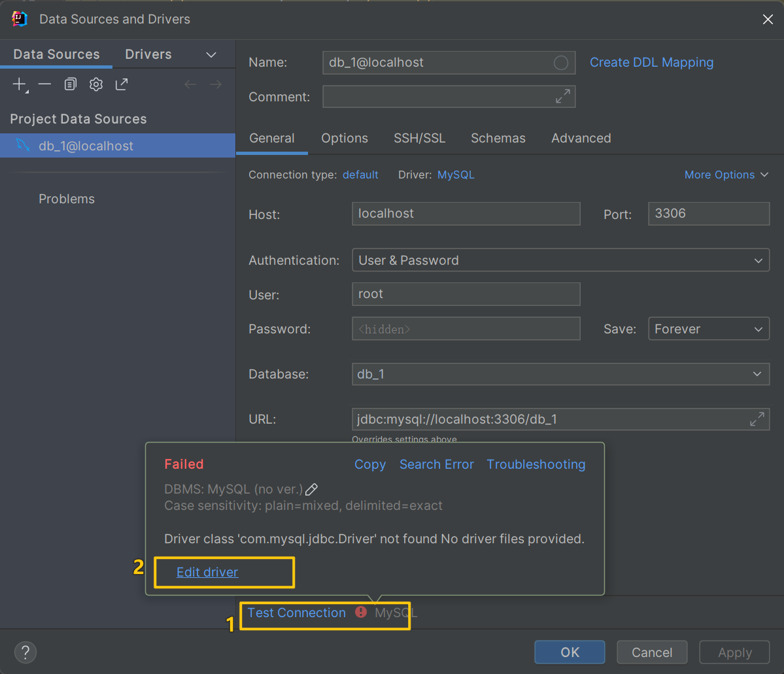
Task: Click pencil icon next to DBMS version
Action: (x=311, y=489)
